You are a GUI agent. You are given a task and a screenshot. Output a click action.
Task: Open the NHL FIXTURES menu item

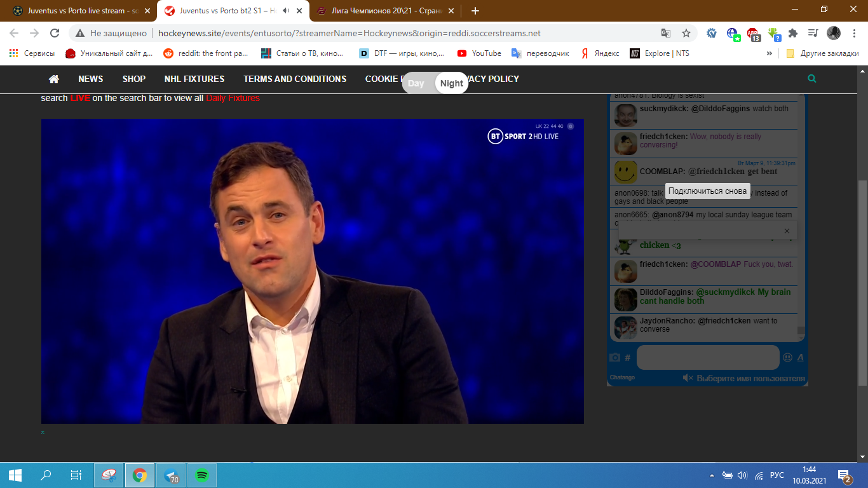pos(194,79)
